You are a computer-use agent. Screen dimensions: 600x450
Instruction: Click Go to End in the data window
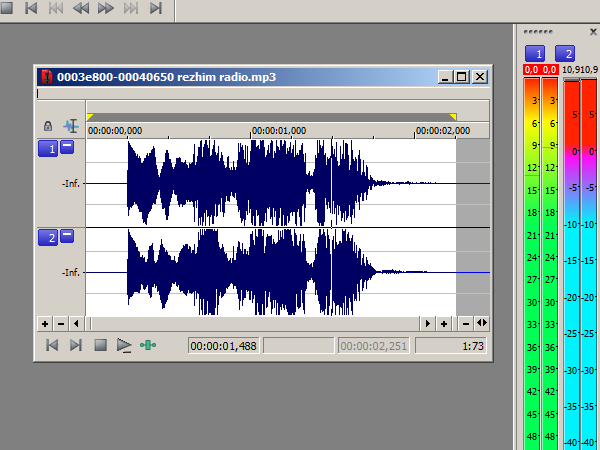point(76,345)
